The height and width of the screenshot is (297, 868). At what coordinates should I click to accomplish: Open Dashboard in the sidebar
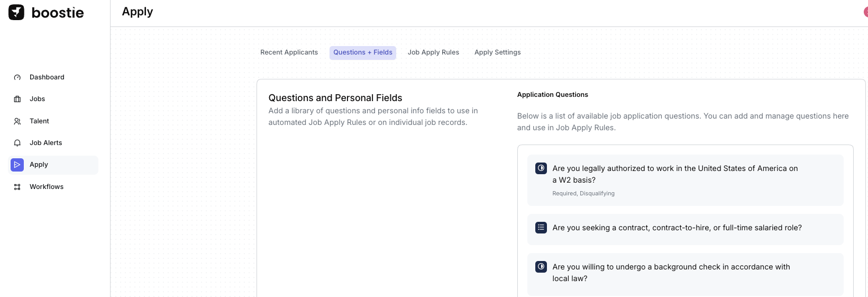click(47, 77)
